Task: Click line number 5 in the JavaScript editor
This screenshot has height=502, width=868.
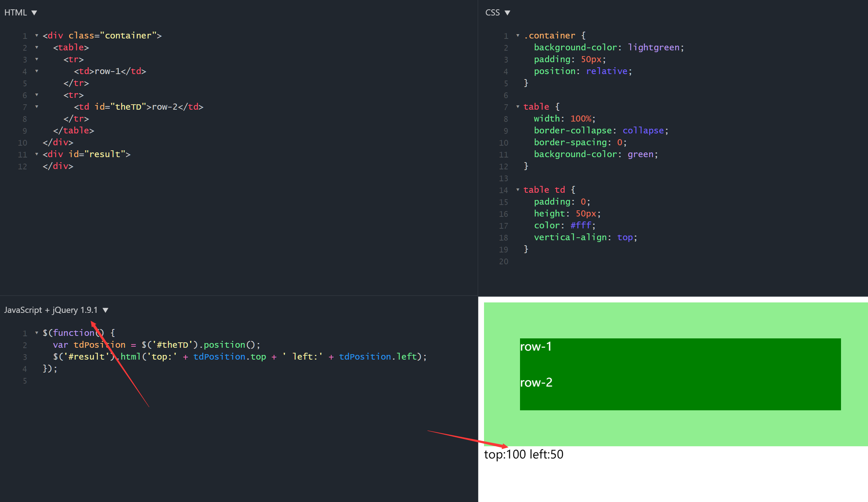Action: 25,380
